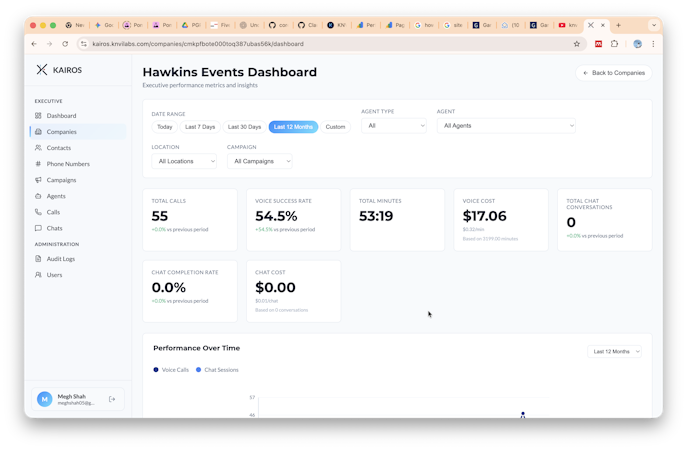The width and height of the screenshot is (687, 450).
Task: Click the browser back arrow
Action: (34, 44)
